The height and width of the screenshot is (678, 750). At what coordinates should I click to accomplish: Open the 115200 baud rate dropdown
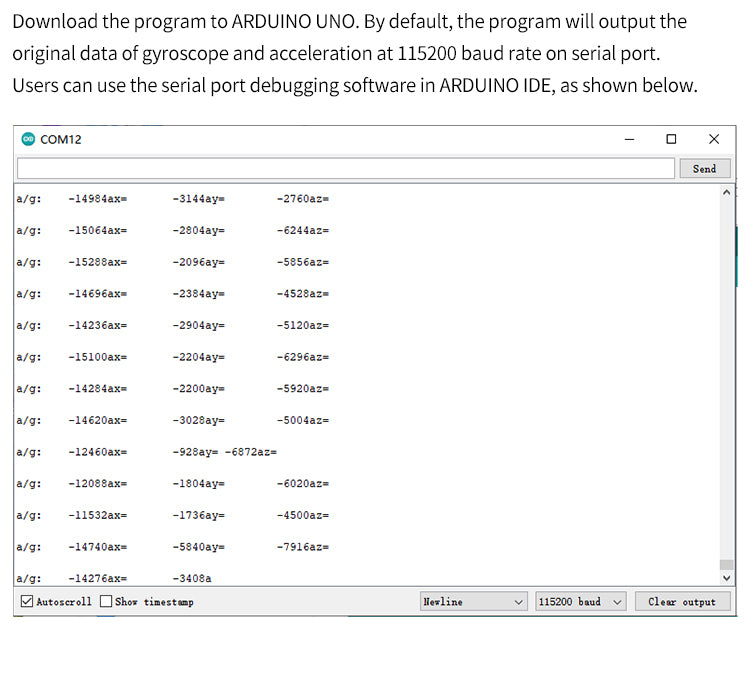[580, 601]
